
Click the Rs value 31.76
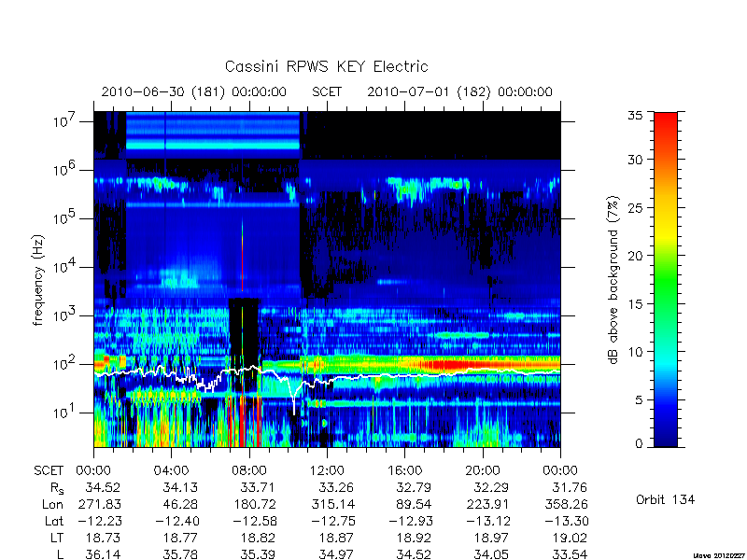(x=569, y=487)
